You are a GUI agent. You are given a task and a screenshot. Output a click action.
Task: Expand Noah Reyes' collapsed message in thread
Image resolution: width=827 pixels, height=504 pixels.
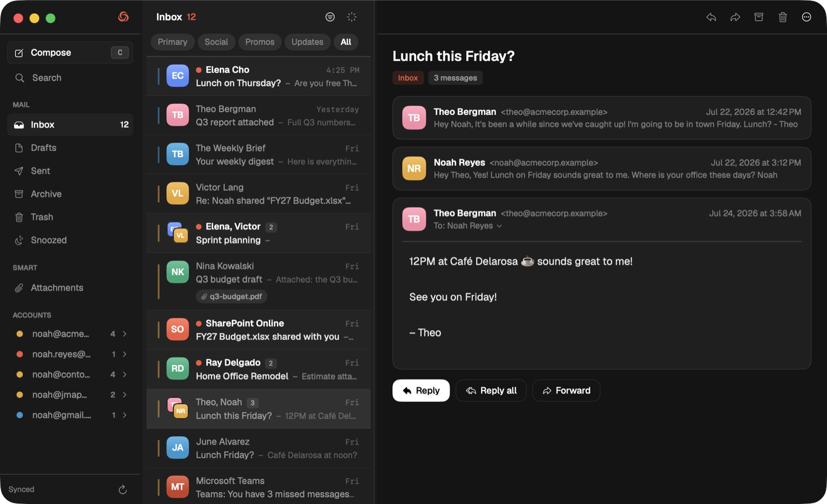(602, 168)
